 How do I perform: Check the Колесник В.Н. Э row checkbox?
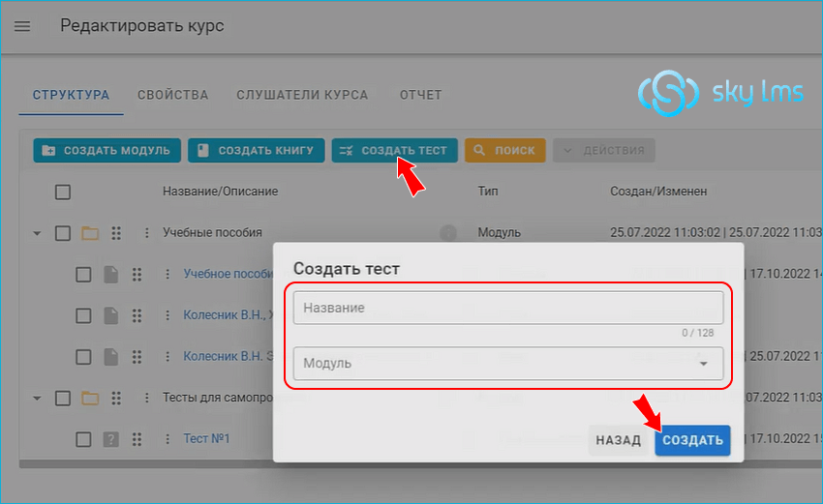coord(83,357)
